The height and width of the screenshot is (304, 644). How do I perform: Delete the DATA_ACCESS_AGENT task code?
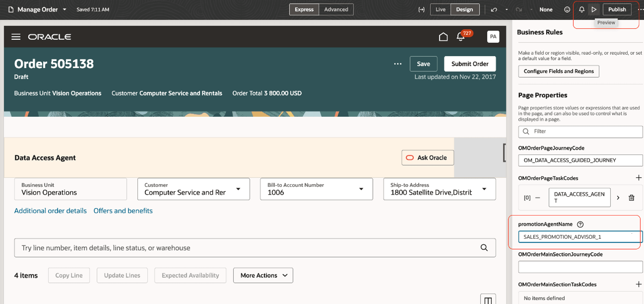(632, 197)
